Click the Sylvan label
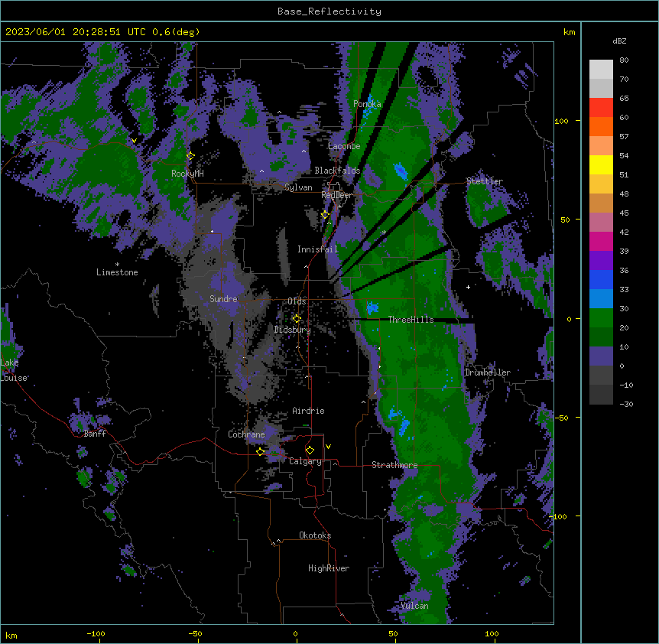659x644 pixels. click(298, 187)
